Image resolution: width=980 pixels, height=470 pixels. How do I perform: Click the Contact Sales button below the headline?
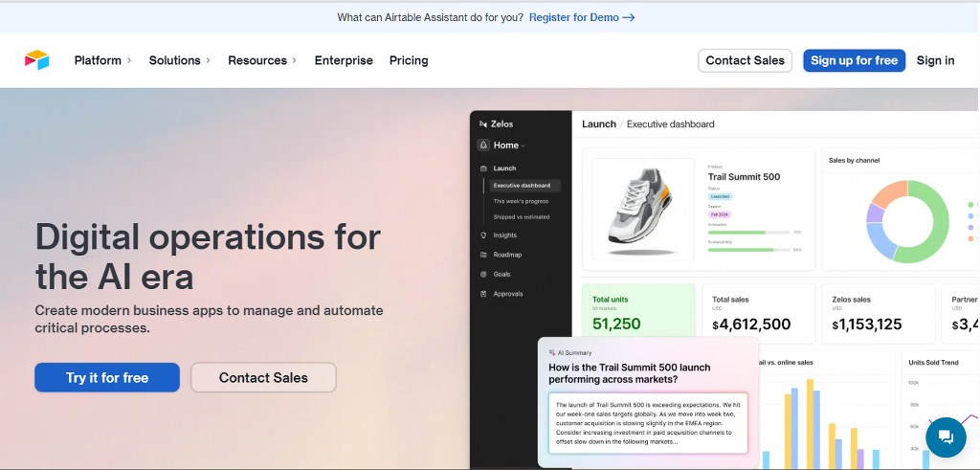[x=263, y=377]
